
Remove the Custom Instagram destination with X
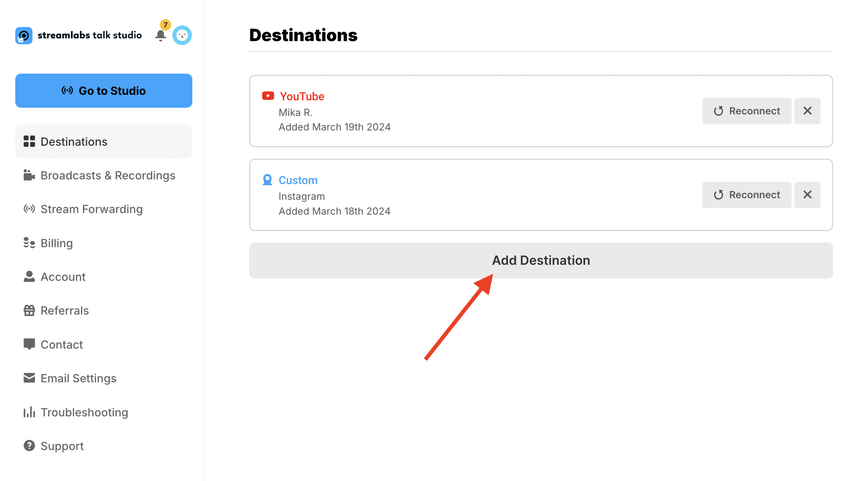(x=807, y=195)
